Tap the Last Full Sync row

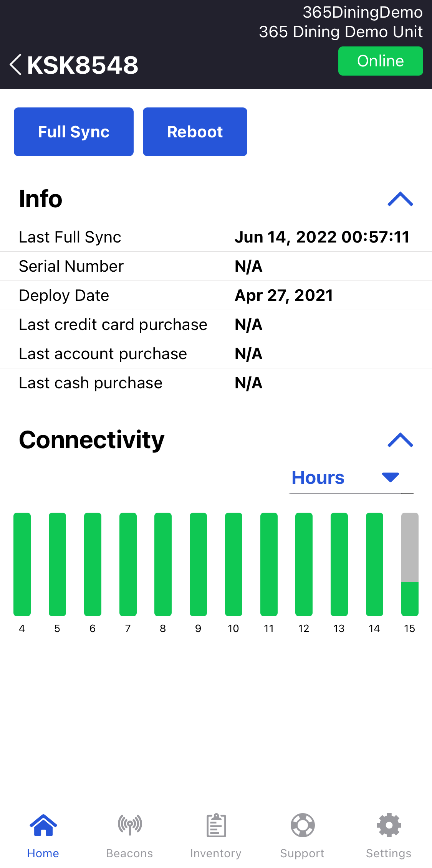[216, 237]
